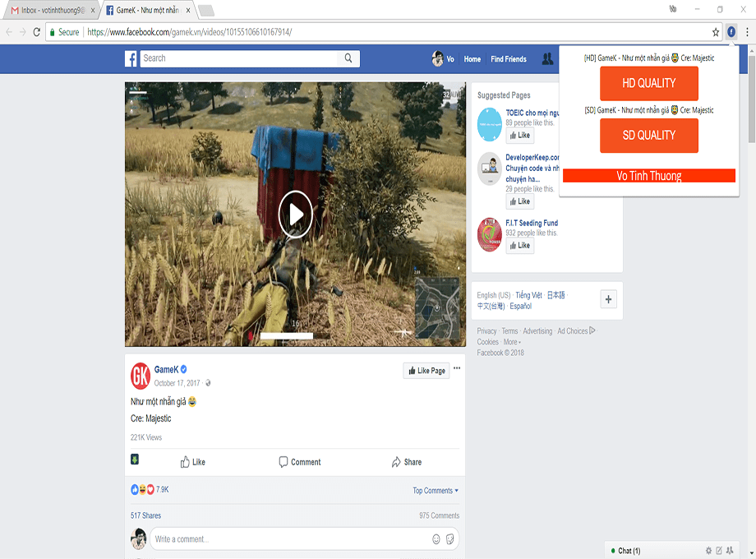This screenshot has height=559, width=756.
Task: Seek along the video progress bar
Action: pyautogui.click(x=287, y=335)
